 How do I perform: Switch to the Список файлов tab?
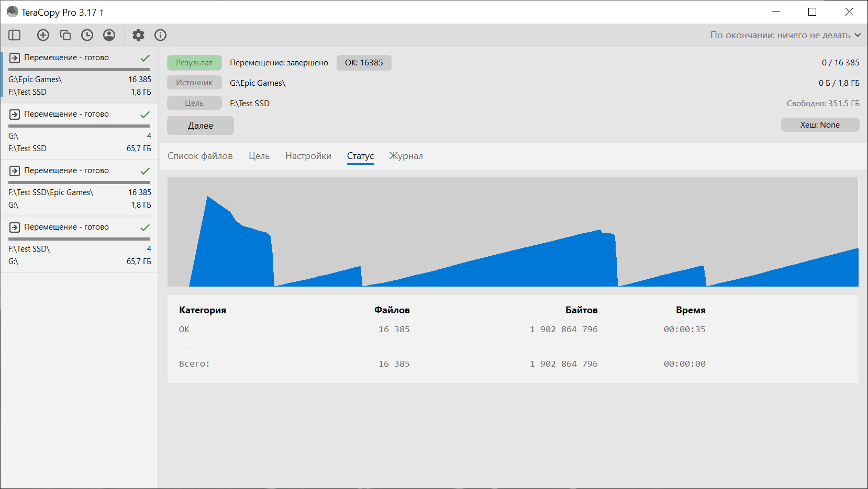(x=200, y=156)
